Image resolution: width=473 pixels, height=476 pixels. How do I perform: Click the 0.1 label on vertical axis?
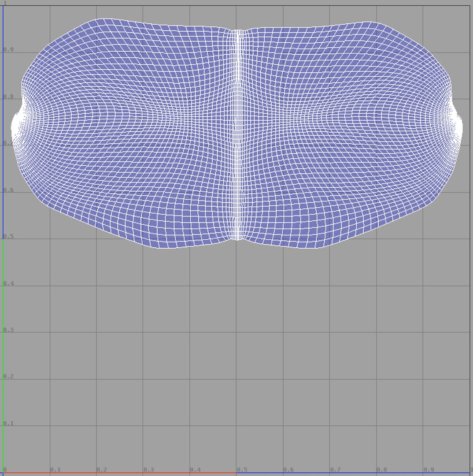[8, 423]
